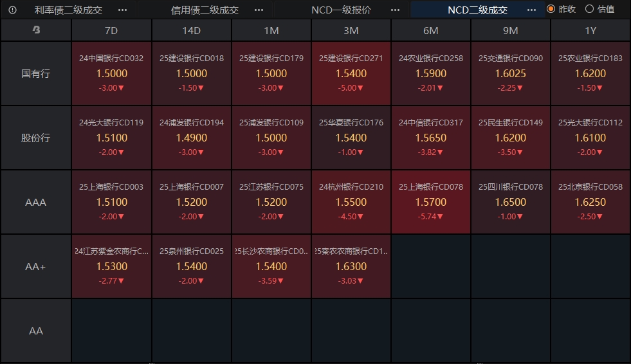
Task: Click the 14D column header
Action: 192,31
